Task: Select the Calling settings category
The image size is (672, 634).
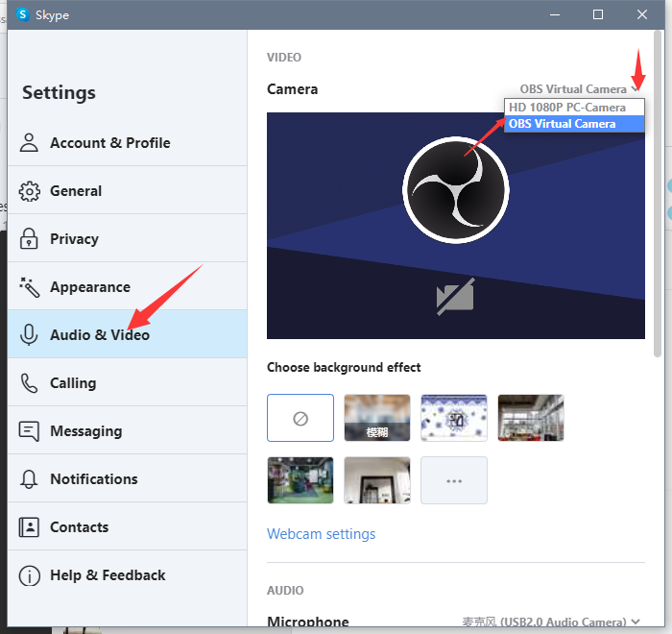Action: coord(127,383)
